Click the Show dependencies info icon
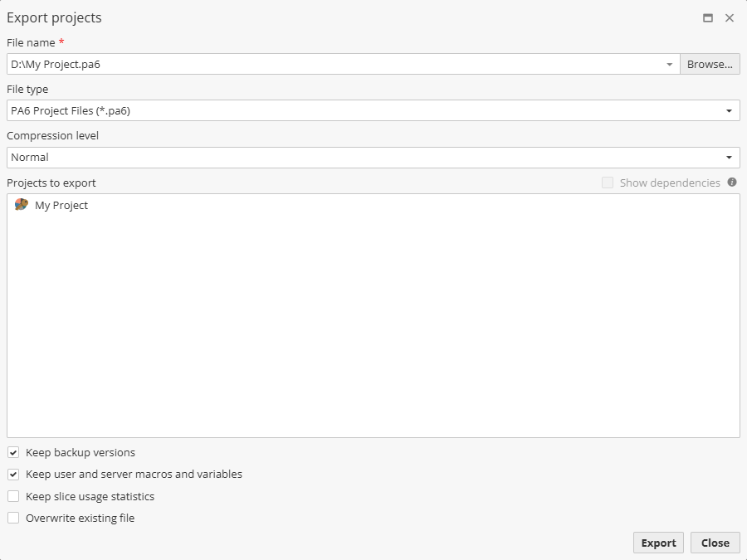747x560 pixels. pyautogui.click(x=732, y=183)
